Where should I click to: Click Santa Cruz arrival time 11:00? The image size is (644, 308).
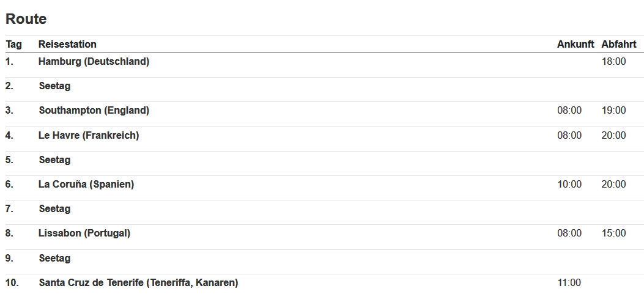[x=569, y=282]
